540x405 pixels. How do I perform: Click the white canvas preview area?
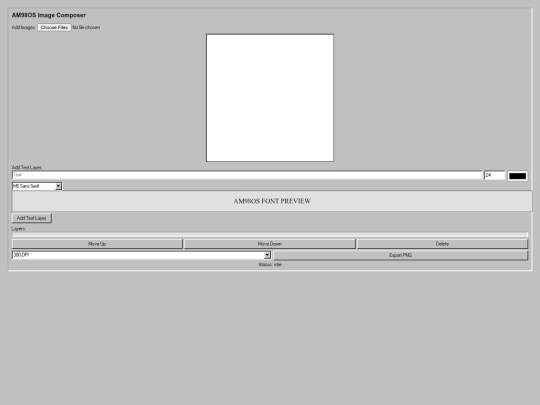(x=270, y=97)
